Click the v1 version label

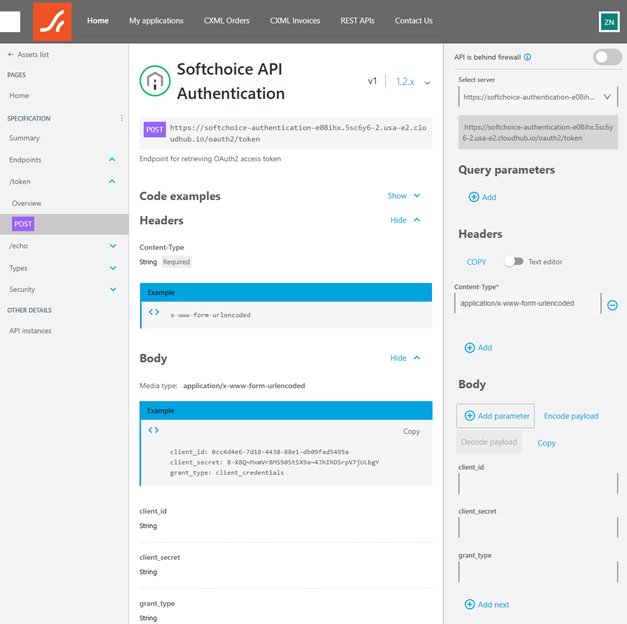[372, 81]
